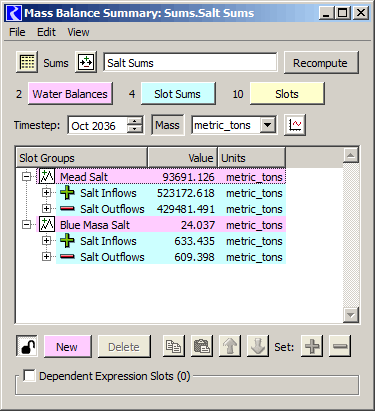Click the move down arrow icon

pyautogui.click(x=258, y=346)
